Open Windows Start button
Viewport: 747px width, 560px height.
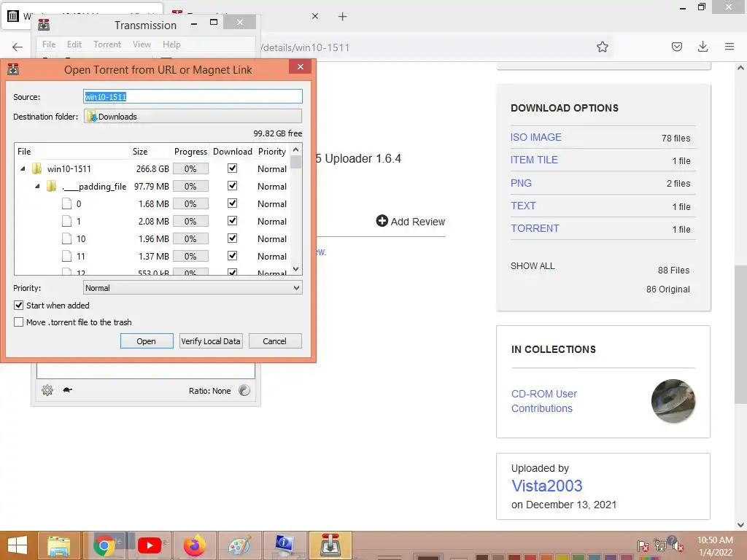click(18, 545)
